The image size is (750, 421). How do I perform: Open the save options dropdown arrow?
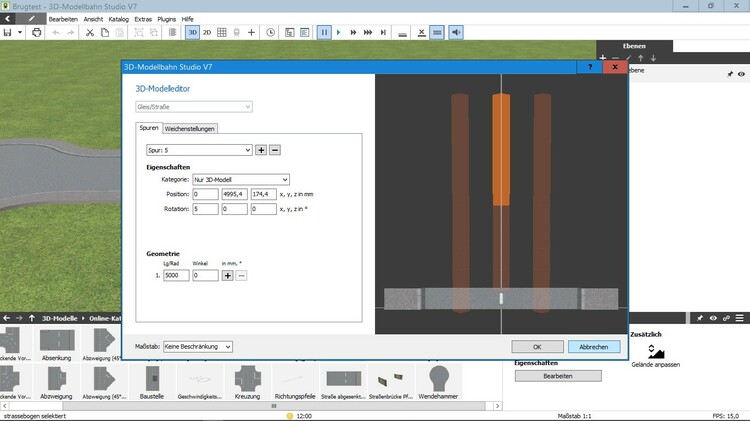click(20, 33)
